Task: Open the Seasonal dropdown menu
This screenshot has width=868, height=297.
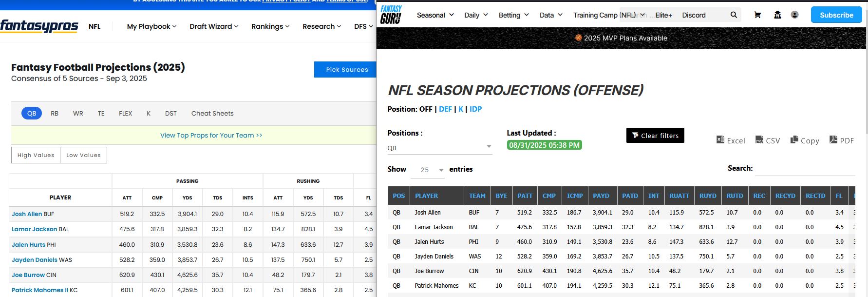Action: point(435,15)
